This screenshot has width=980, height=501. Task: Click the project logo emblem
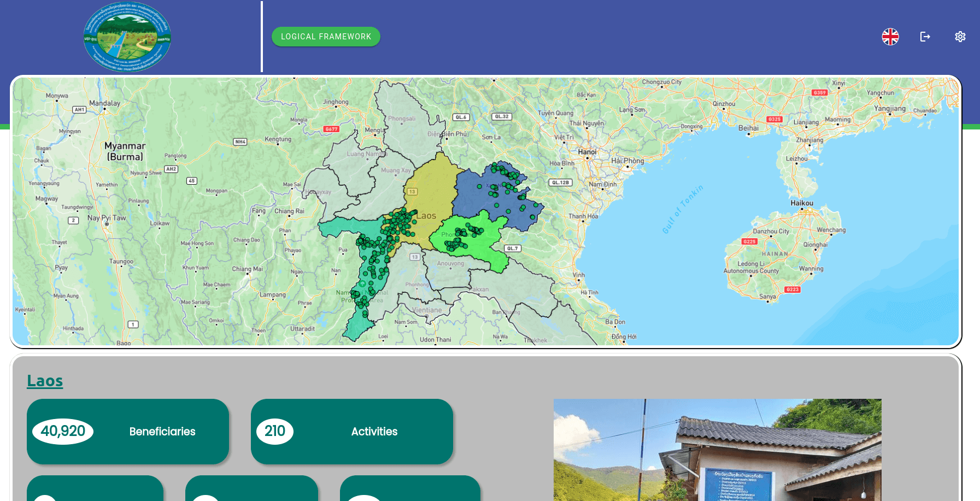click(x=127, y=37)
